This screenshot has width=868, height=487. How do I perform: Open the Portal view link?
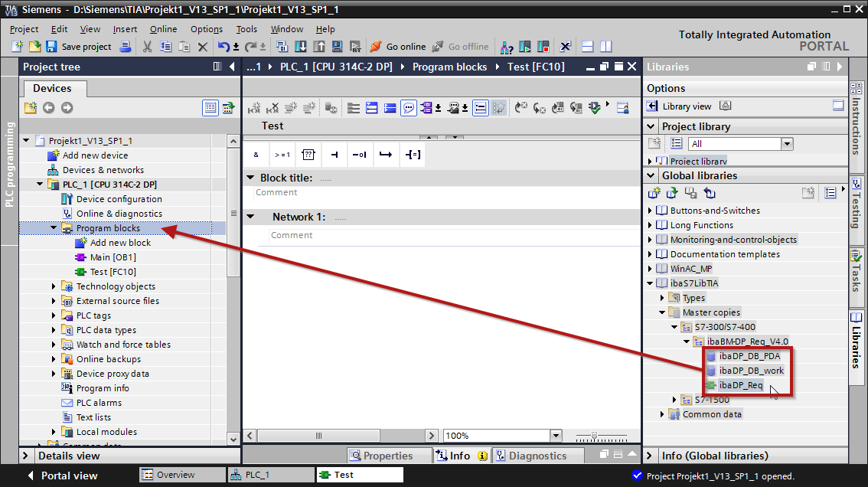pyautogui.click(x=69, y=476)
